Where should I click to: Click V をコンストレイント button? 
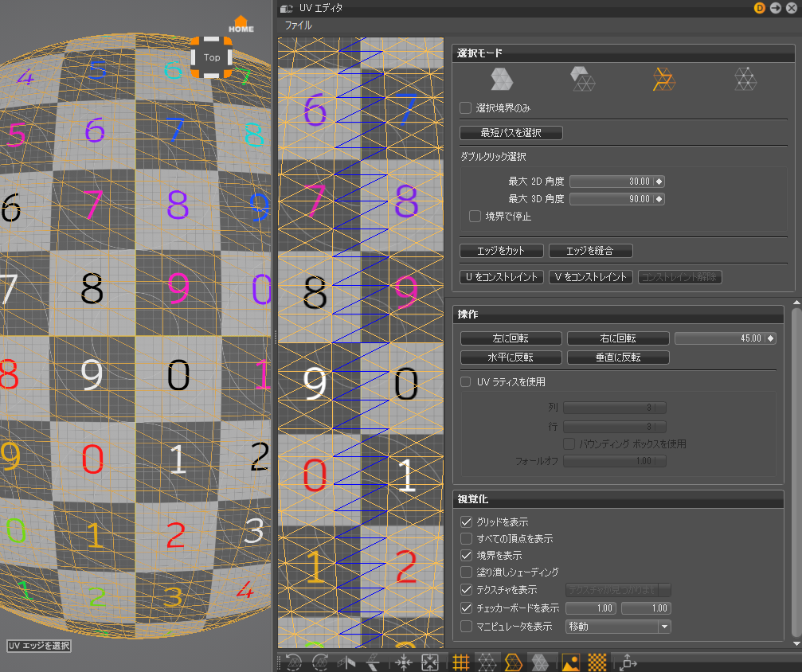(x=590, y=277)
